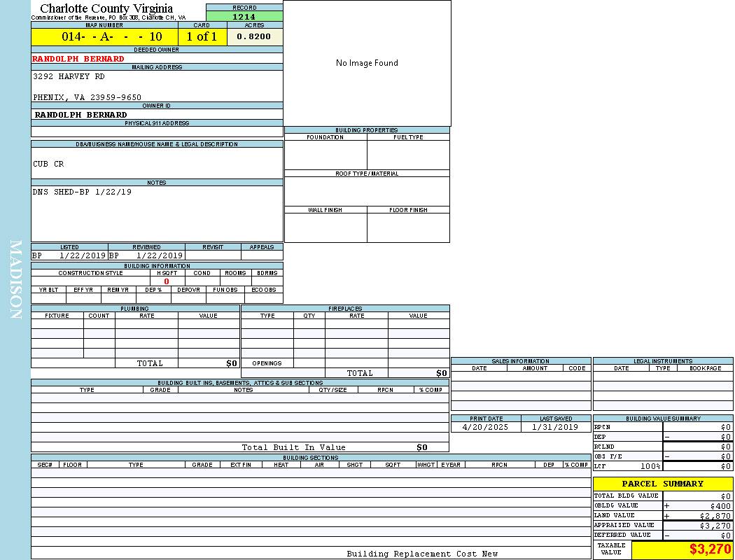Image resolution: width=735 pixels, height=560 pixels.
Task: Click the notes entry DNS SHED-BP 1/22/19
Action: click(x=82, y=192)
